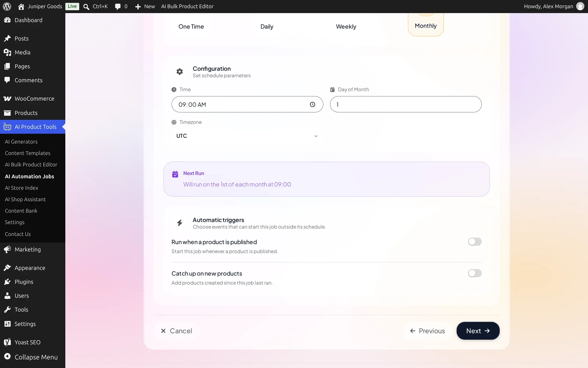588x368 pixels.
Task: Enable Run when a product is published
Action: tap(475, 242)
